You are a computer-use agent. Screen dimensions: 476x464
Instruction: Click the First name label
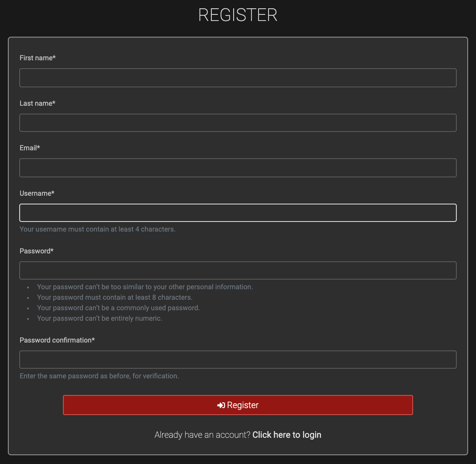[x=38, y=58]
